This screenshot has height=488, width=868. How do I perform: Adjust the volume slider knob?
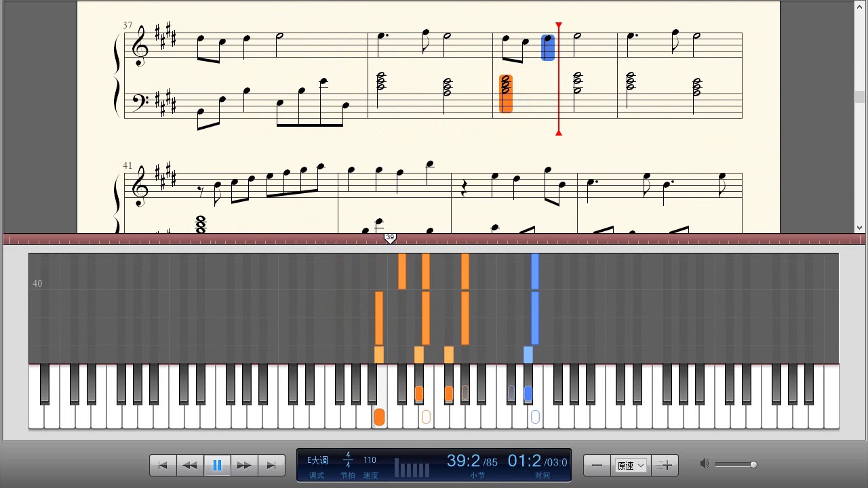point(753,464)
